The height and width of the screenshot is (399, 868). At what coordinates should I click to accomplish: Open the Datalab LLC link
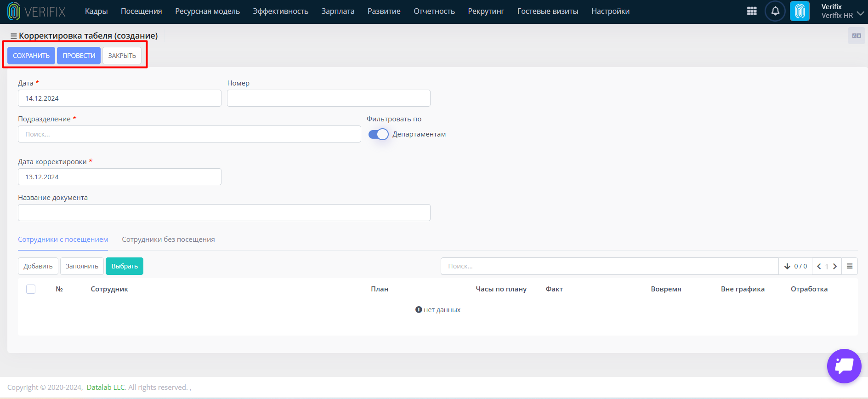click(x=106, y=388)
